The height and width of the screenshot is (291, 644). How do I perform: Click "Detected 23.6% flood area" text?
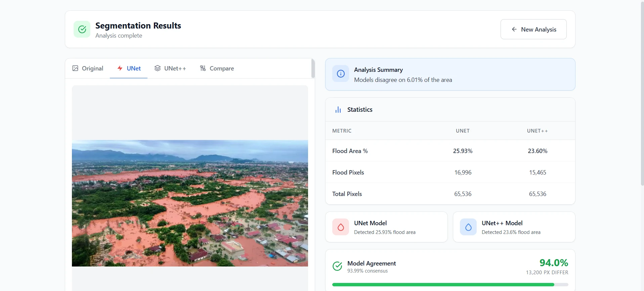[511, 232]
